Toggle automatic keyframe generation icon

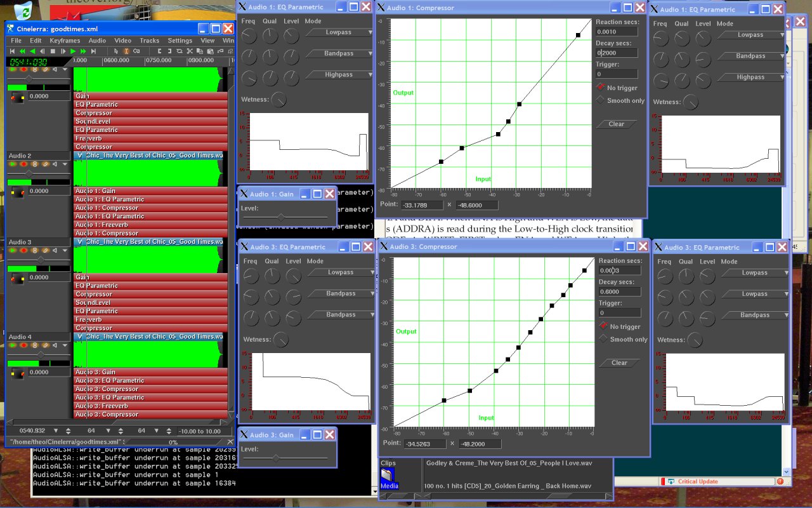click(136, 51)
